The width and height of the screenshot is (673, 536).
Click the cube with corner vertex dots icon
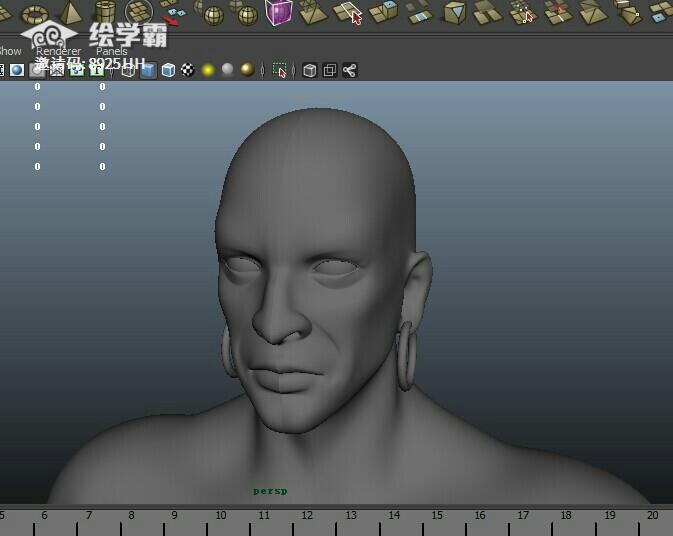tap(628, 12)
